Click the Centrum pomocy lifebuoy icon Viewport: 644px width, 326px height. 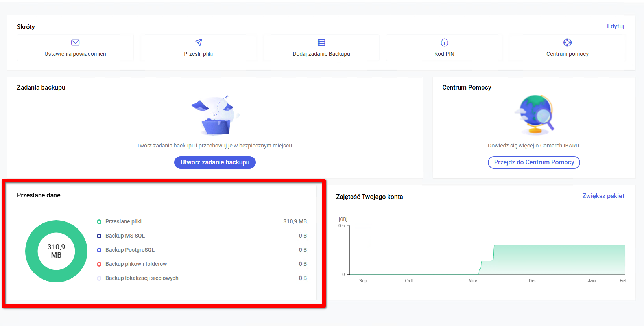(567, 42)
